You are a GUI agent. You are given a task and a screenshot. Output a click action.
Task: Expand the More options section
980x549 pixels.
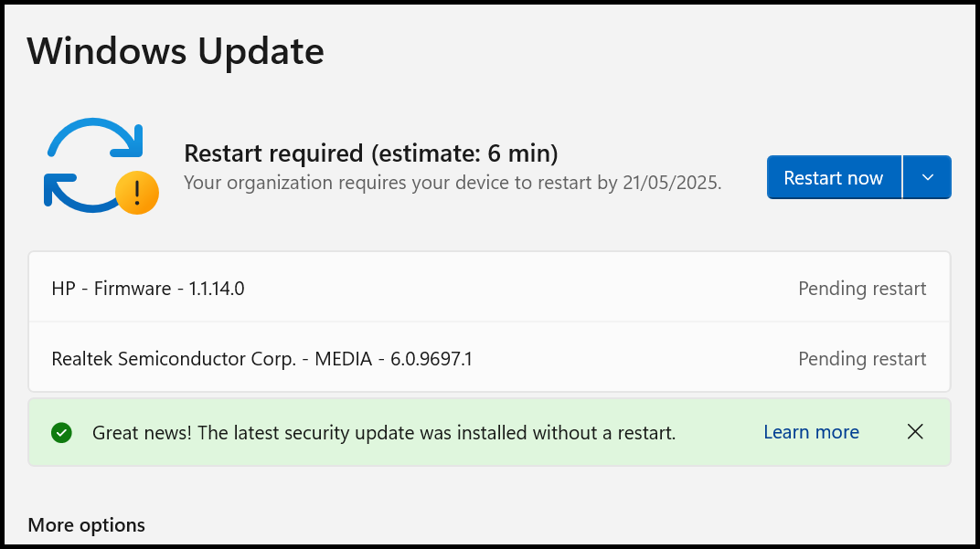click(86, 525)
